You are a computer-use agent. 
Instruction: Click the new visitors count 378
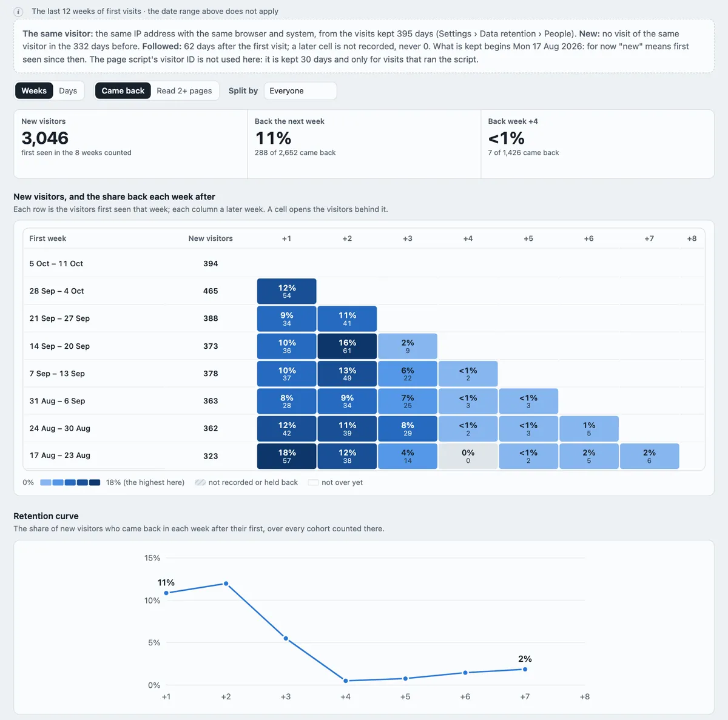pyautogui.click(x=211, y=374)
